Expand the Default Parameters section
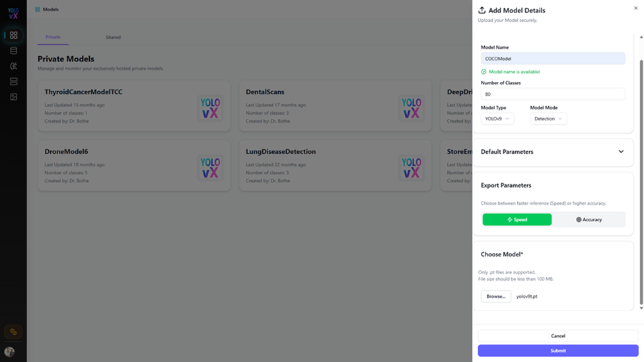Image resolution: width=644 pixels, height=362 pixels. (x=553, y=152)
